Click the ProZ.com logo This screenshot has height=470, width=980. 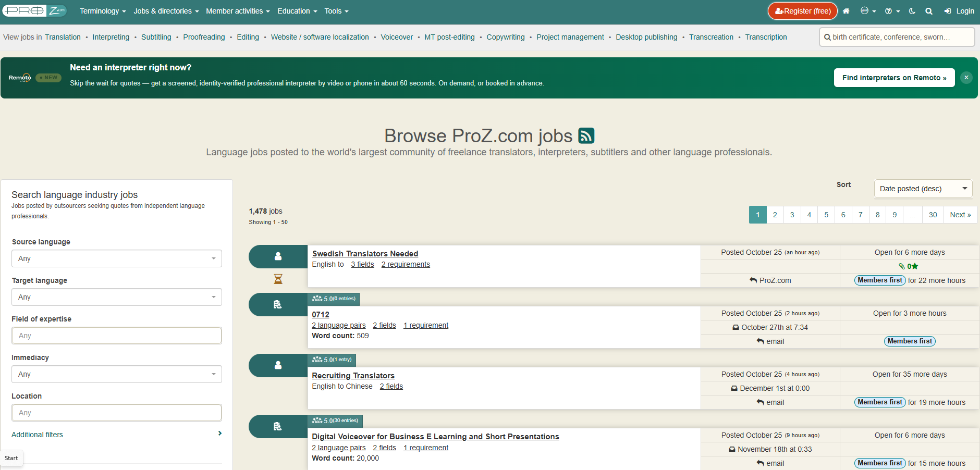pyautogui.click(x=34, y=11)
